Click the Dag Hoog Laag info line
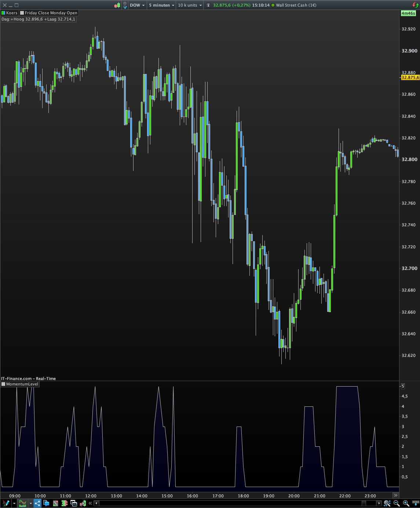 (38, 19)
